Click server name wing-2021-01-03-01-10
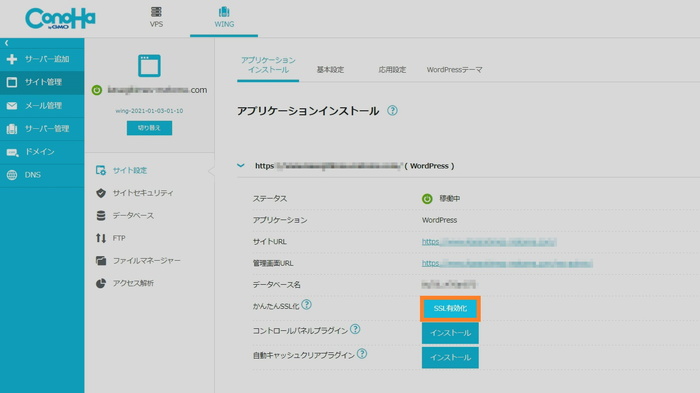Screen dimensions: 700x393 click(149, 111)
